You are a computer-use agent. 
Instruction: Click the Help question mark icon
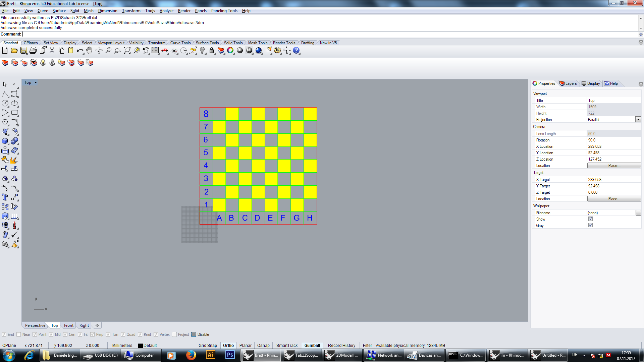pyautogui.click(x=296, y=51)
